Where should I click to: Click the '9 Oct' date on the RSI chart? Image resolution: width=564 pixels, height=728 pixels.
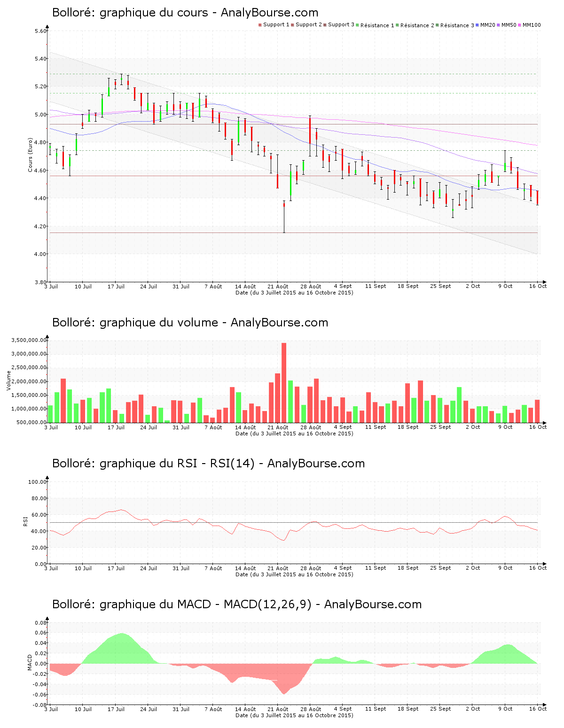(x=505, y=568)
